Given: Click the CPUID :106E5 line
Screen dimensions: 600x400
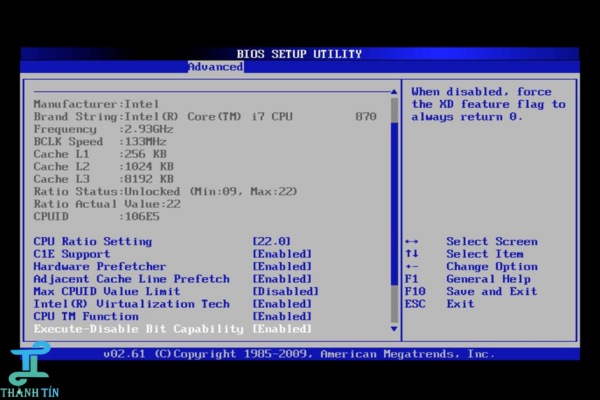Looking at the screenshot, I should click(x=96, y=216).
